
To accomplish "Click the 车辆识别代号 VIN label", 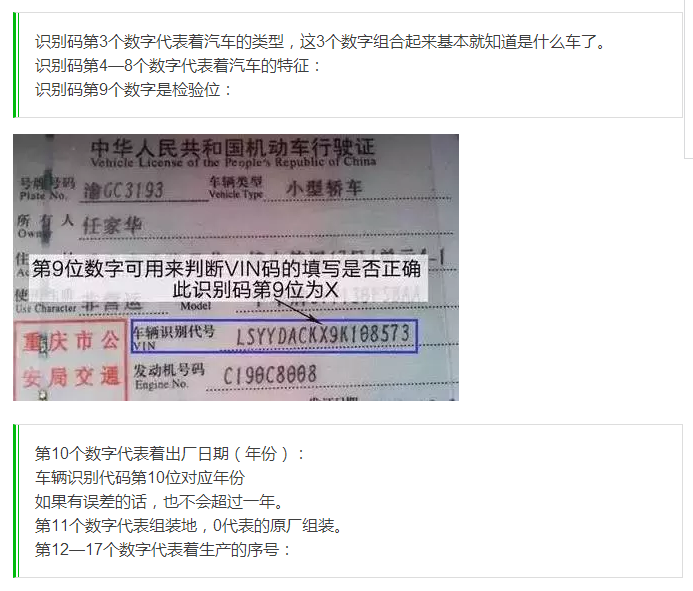I will 174,337.
